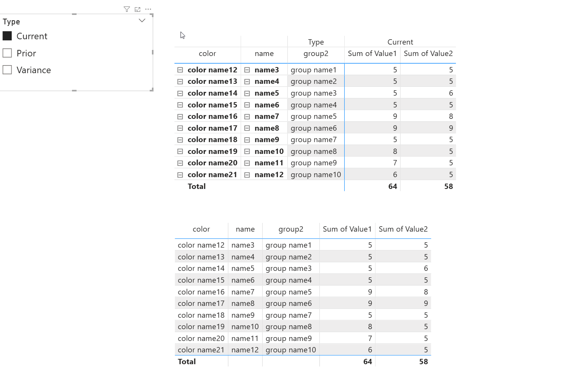Image resolution: width=566 pixels, height=392 pixels.
Task: Collapse the name5 sub-row in matrix
Action: (x=247, y=93)
